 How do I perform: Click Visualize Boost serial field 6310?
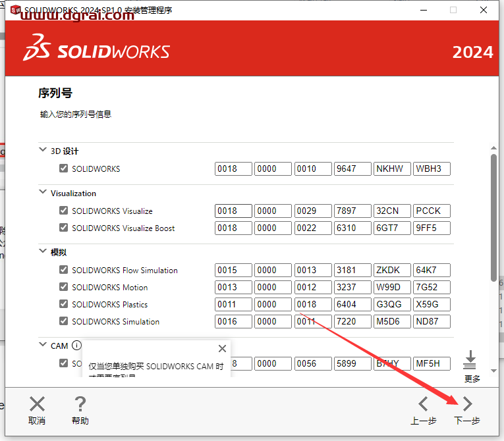click(352, 228)
